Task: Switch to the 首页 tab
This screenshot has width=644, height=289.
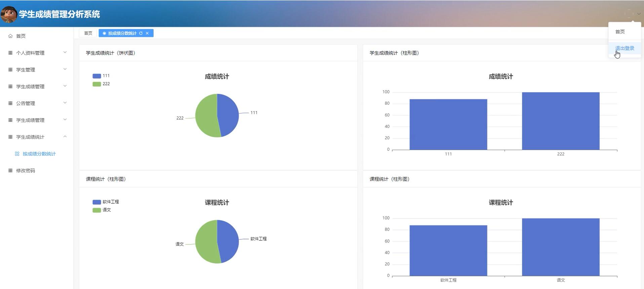Action: pyautogui.click(x=88, y=33)
